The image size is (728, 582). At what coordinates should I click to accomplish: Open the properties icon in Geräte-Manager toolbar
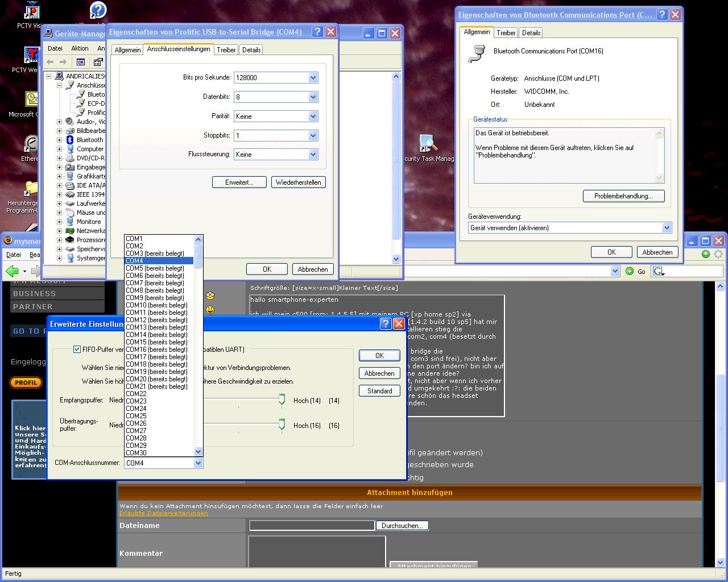[98, 62]
